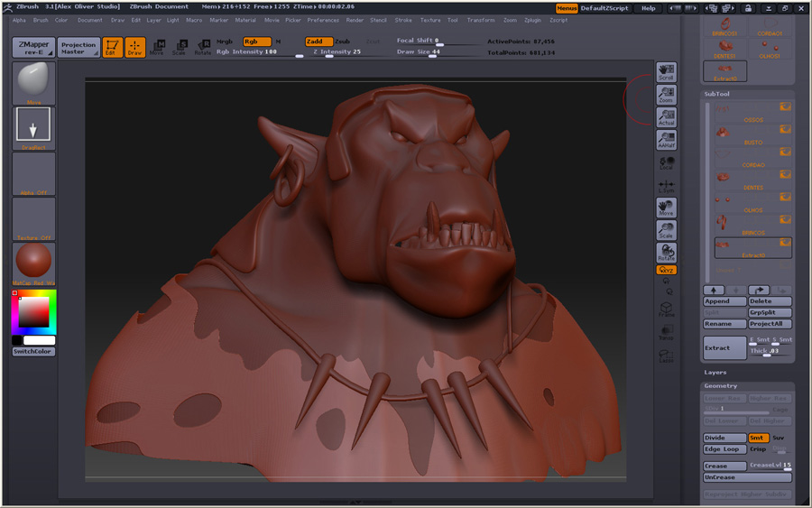Click the Extract button

click(x=724, y=347)
